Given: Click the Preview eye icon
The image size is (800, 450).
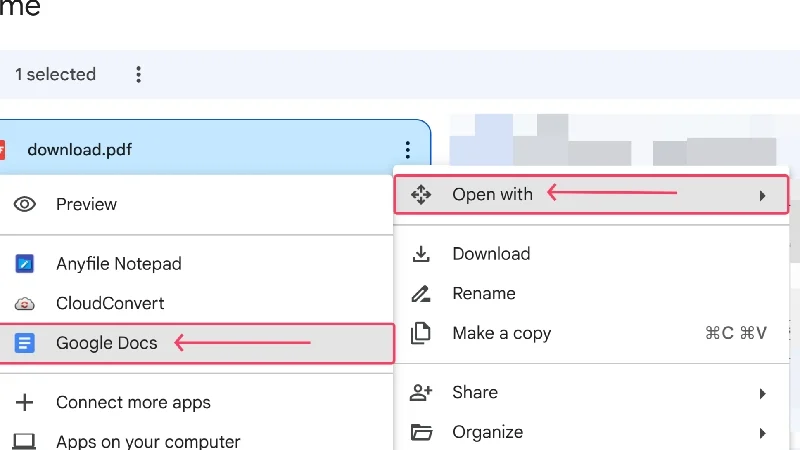Looking at the screenshot, I should point(25,204).
